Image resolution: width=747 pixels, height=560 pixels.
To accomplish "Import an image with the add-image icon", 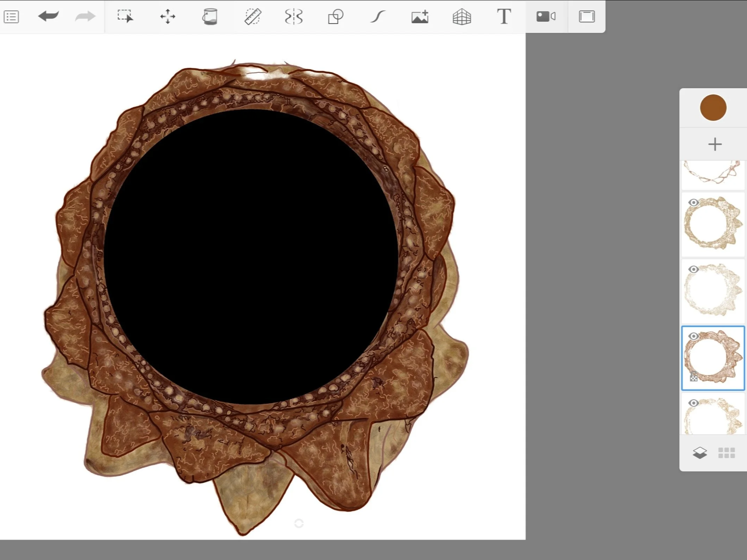I will tap(420, 16).
